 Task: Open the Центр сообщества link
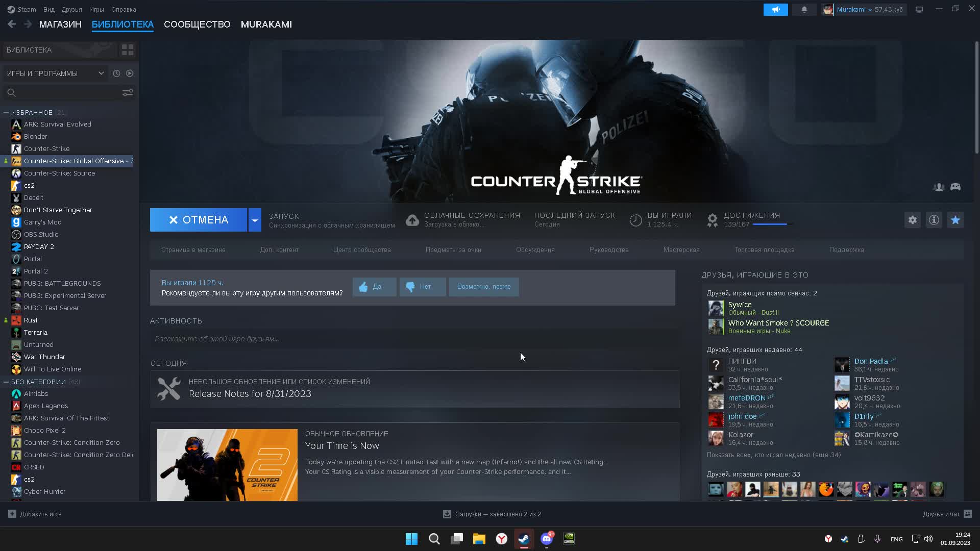(x=361, y=249)
